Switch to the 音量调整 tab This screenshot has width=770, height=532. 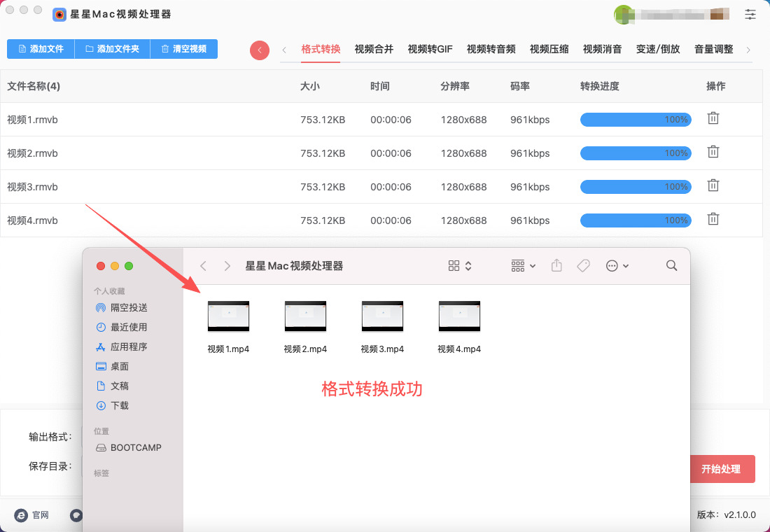[713, 49]
